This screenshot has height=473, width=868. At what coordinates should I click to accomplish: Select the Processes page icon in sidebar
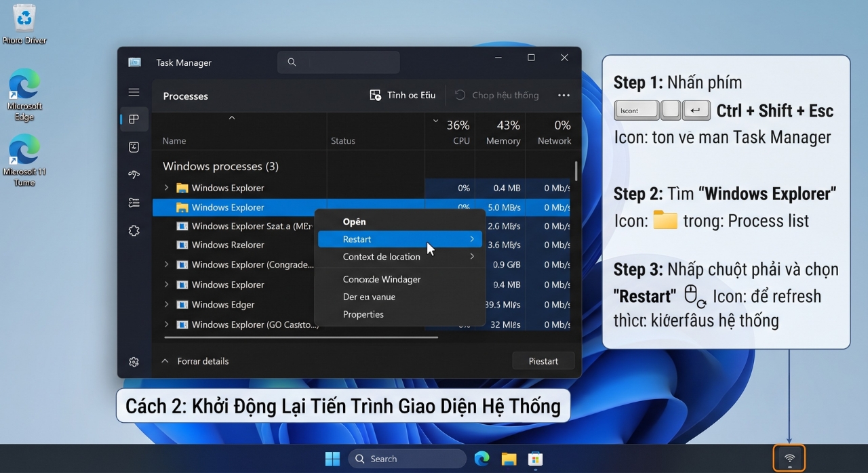(134, 119)
